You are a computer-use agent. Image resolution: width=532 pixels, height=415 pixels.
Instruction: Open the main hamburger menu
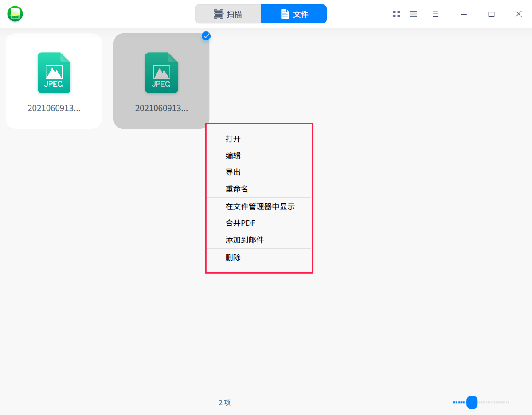pos(436,14)
